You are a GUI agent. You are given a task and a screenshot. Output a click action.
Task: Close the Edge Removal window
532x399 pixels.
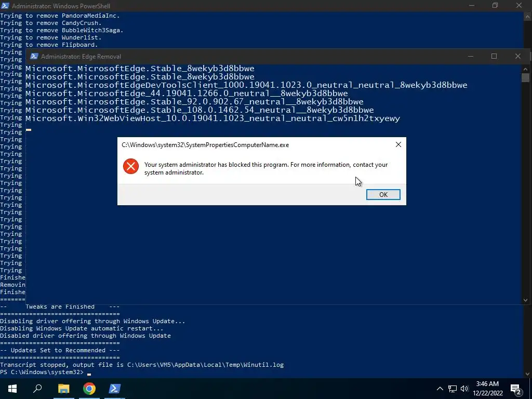click(518, 56)
